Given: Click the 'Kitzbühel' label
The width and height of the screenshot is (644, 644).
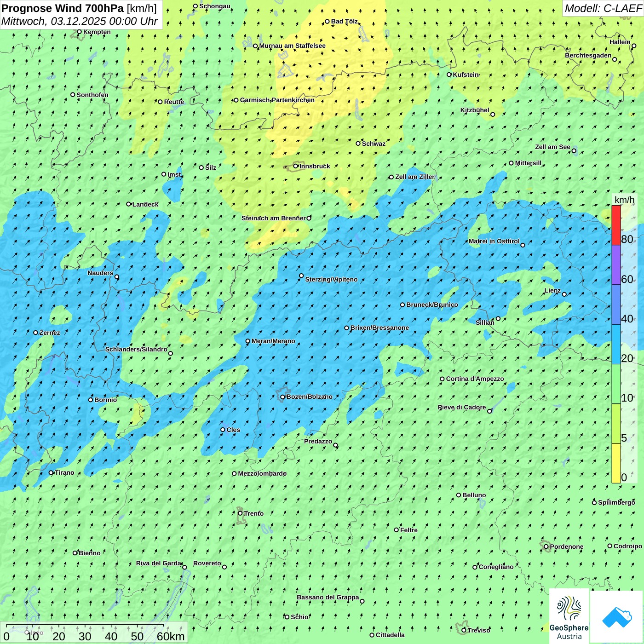Looking at the screenshot, I should click(x=475, y=110).
